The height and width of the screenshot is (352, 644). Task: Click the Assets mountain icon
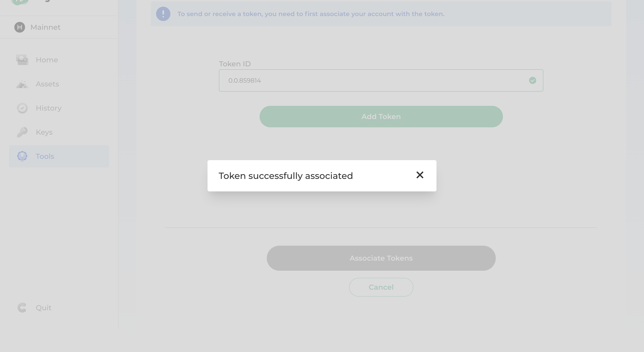(22, 84)
